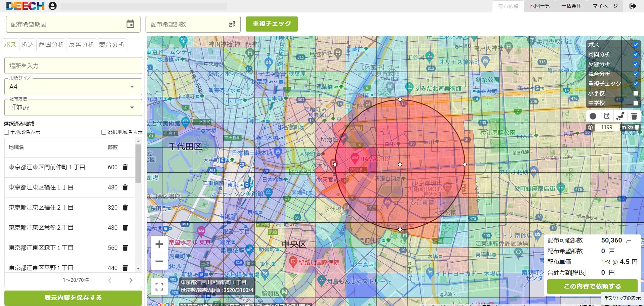Screen dimensions: 644x306
Task: Delete 門前仲町1丁目 row from list
Action: (x=125, y=167)
